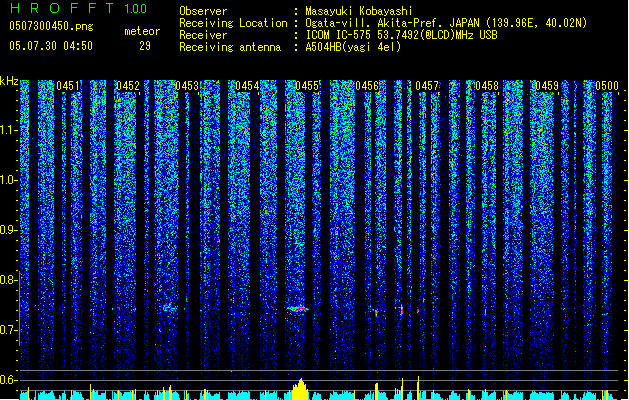
Task: Click the 0454 time marker
Action: pyautogui.click(x=247, y=85)
